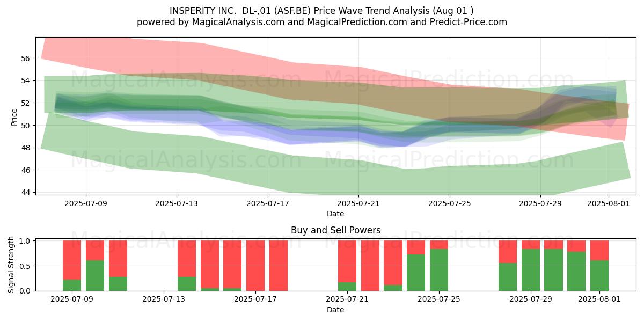Image resolution: width=644 pixels, height=322 pixels.
Task: Select green buy segment of 2025-07-25 bar
Action: [439, 270]
